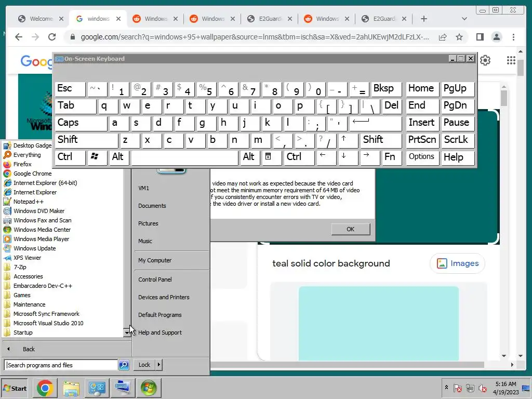Click the share page icon in address bar
The height and width of the screenshot is (399, 532).
click(x=443, y=37)
